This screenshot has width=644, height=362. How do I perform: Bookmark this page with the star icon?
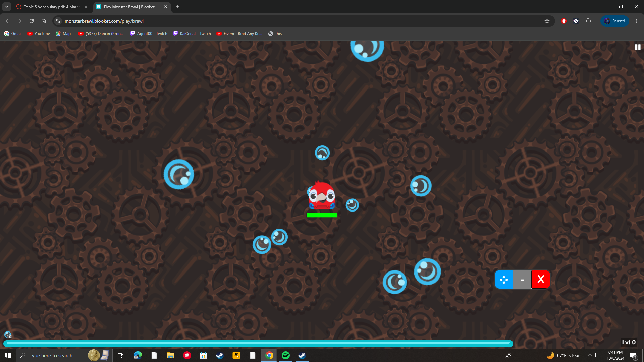[x=547, y=21]
